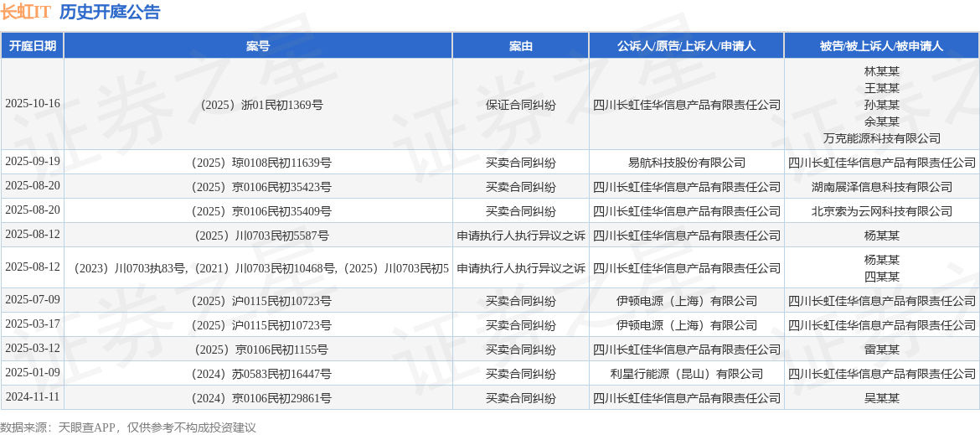The height and width of the screenshot is (435, 980).
Task: Click defendant 吴某某
Action: pos(882,399)
